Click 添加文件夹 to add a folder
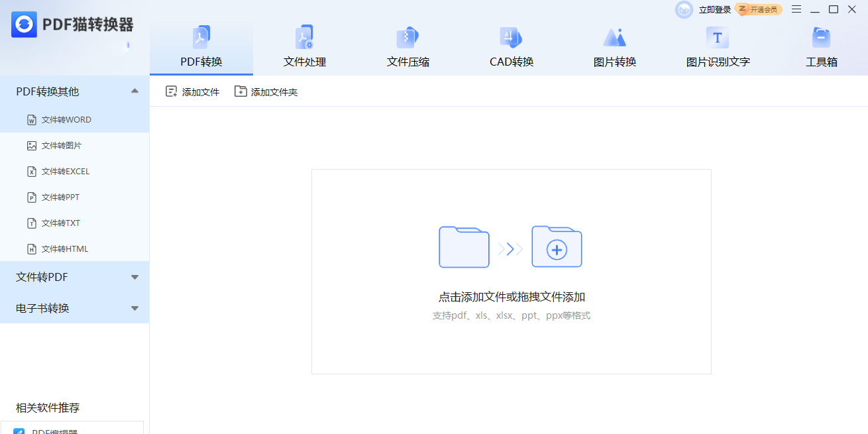This screenshot has height=434, width=868. [266, 91]
